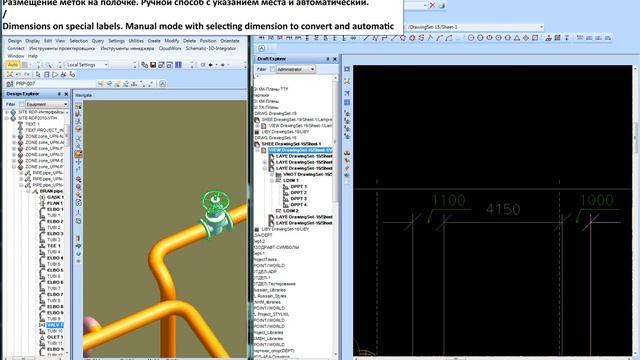Select ELBO 4 in Design Explorer
640x360 pixels.
[55, 258]
